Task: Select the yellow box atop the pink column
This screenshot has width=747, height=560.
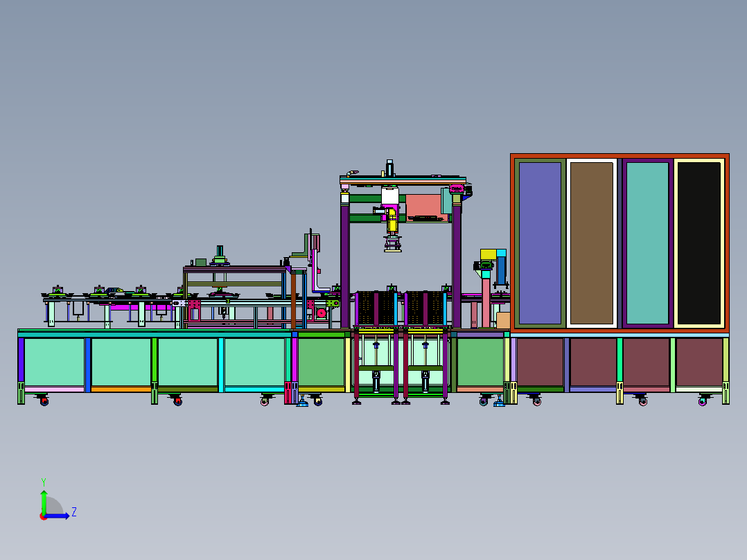Action: pyautogui.click(x=489, y=254)
